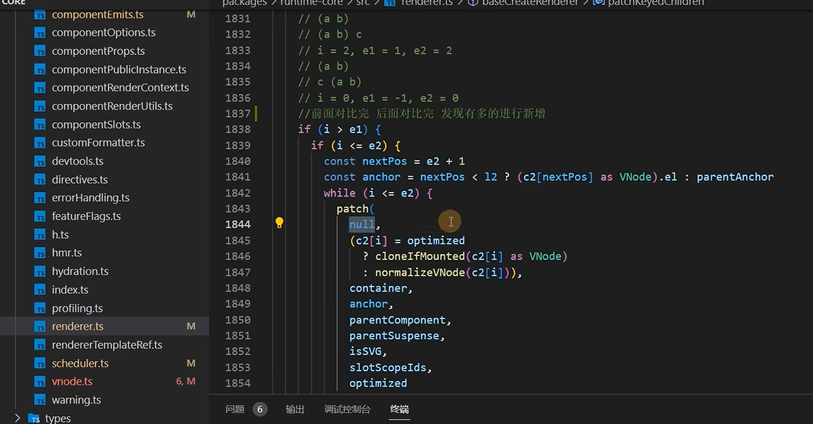
Task: Click 6, M badge on vnode.ts
Action: click(186, 381)
